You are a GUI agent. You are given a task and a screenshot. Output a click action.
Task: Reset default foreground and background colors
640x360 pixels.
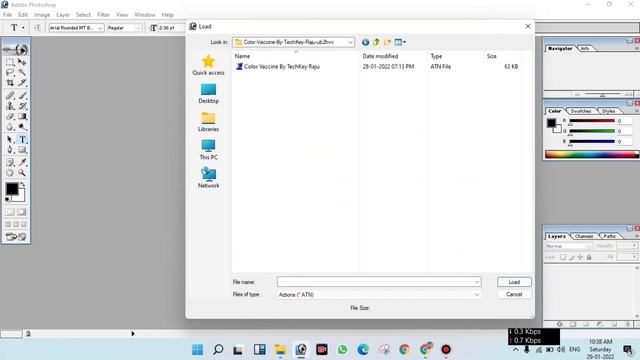click(7, 199)
